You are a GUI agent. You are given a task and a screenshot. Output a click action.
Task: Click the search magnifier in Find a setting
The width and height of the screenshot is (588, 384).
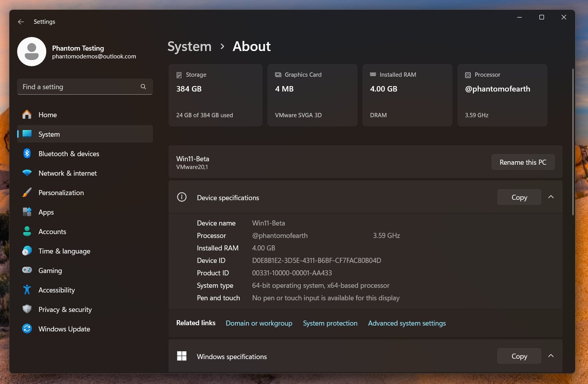pos(143,86)
